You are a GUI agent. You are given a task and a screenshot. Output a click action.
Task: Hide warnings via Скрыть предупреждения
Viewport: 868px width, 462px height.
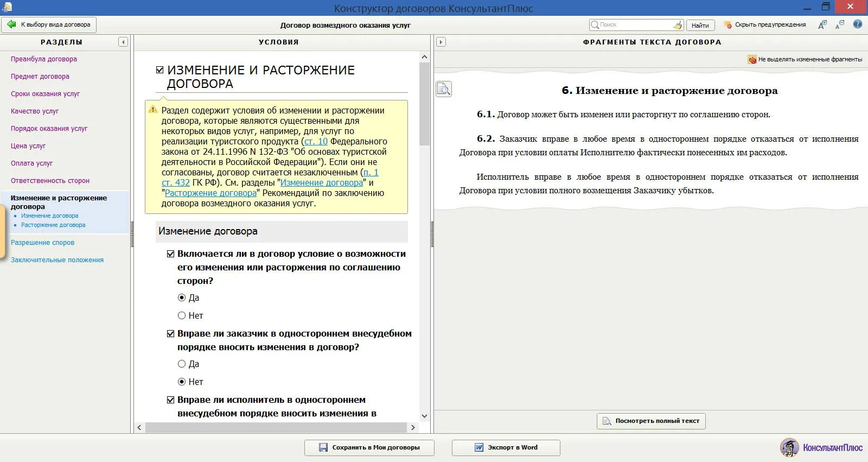tap(765, 24)
